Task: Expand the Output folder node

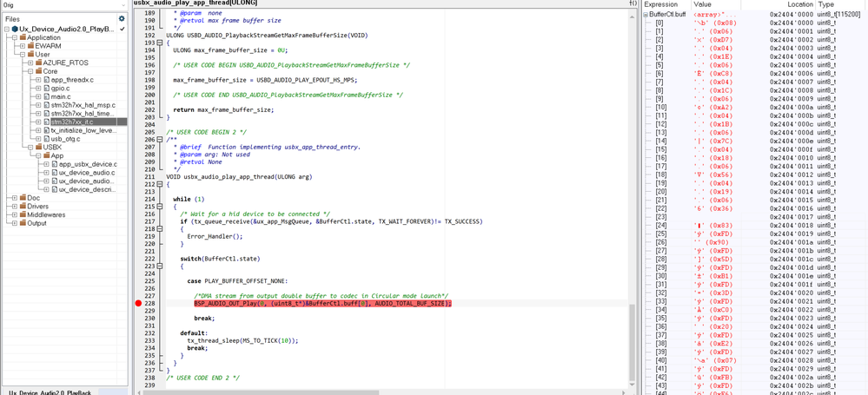Action: pos(15,223)
